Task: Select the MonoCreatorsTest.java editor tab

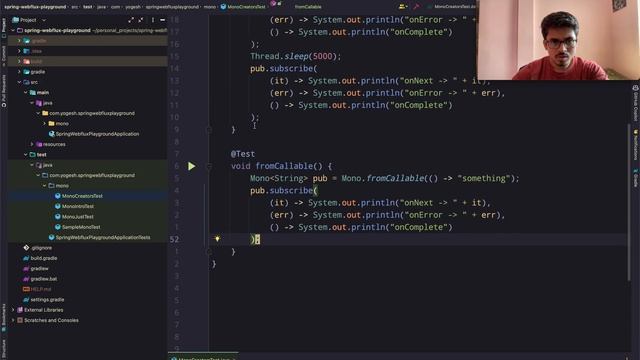Action: pyautogui.click(x=203, y=357)
